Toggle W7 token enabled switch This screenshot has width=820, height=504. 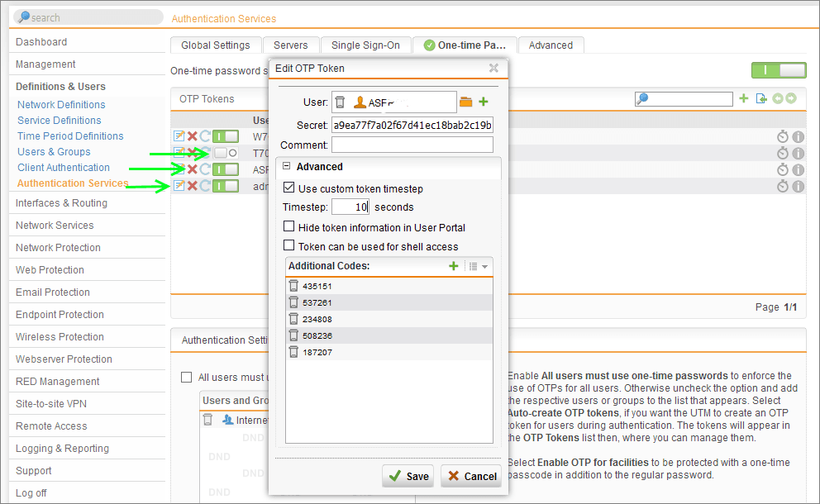tap(226, 136)
